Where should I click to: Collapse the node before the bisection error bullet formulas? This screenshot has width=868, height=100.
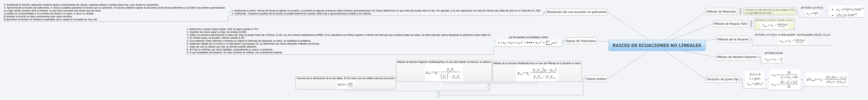tap(826, 11)
